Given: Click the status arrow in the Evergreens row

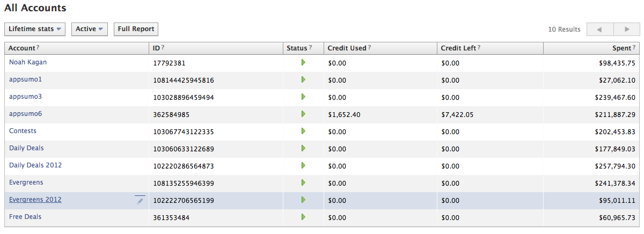Looking at the screenshot, I should [303, 183].
